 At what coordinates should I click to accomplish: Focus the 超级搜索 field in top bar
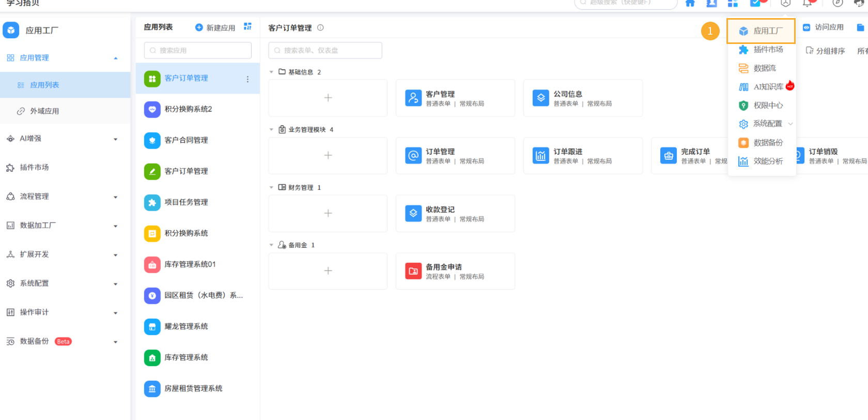(626, 4)
